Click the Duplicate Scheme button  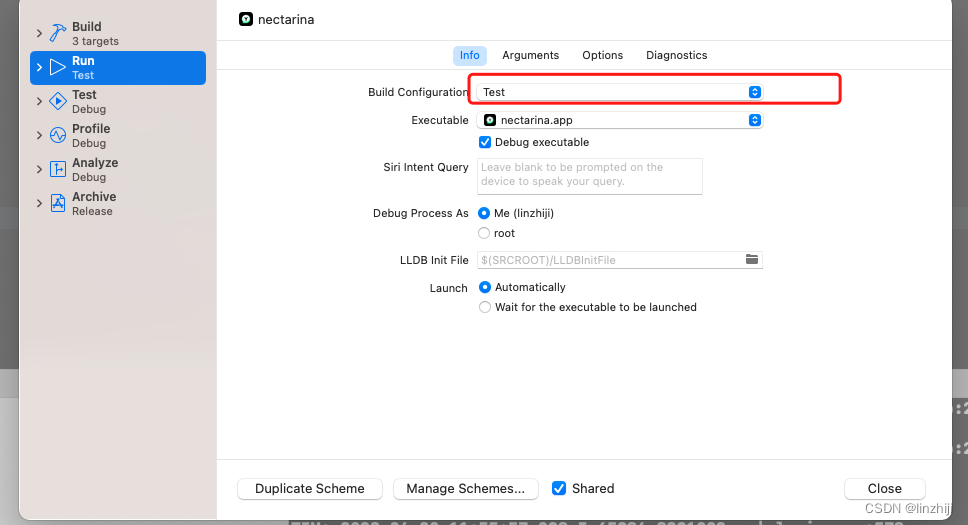310,489
